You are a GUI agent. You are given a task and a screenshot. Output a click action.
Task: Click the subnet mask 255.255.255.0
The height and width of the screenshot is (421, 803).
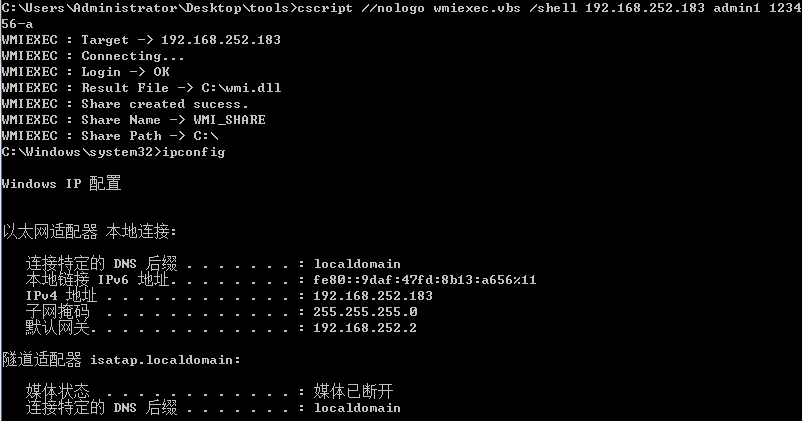pyautogui.click(x=365, y=311)
